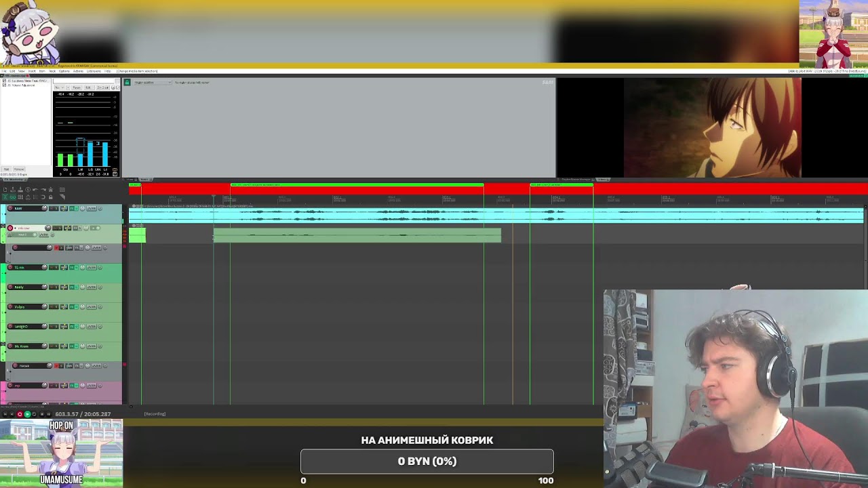The width and height of the screenshot is (868, 488).
Task: Toggle record arm on the RAW track
Action: coord(10,208)
